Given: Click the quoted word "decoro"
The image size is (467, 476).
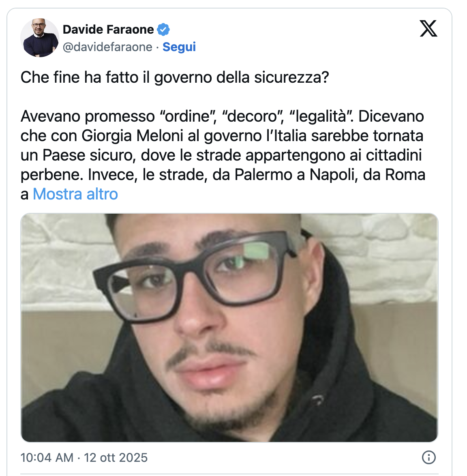Looking at the screenshot, I should click(252, 116).
